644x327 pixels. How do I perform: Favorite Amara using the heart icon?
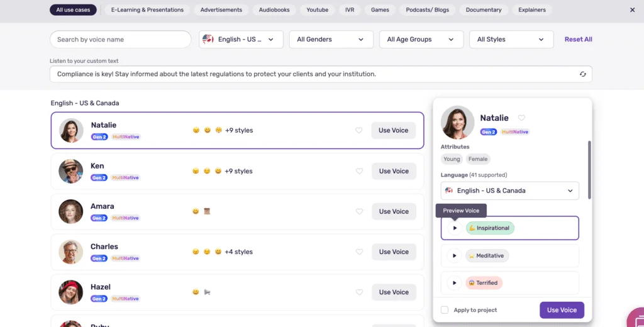359,211
